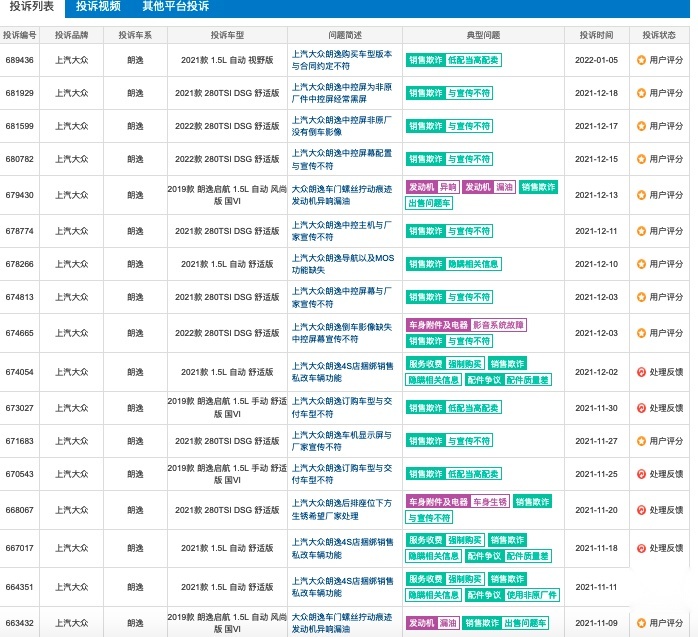698x637 pixels.
Task: Click 用户评分 status text in row 678266
Action: point(666,264)
